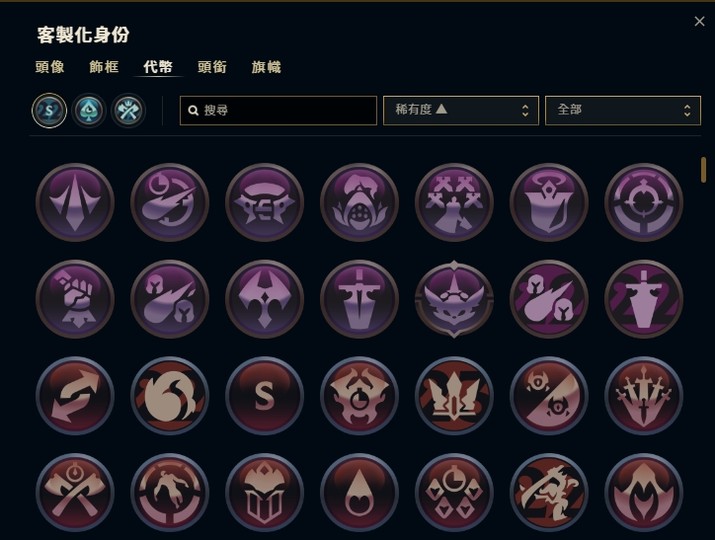
Task: Select the red swap arrows token
Action: [75, 395]
